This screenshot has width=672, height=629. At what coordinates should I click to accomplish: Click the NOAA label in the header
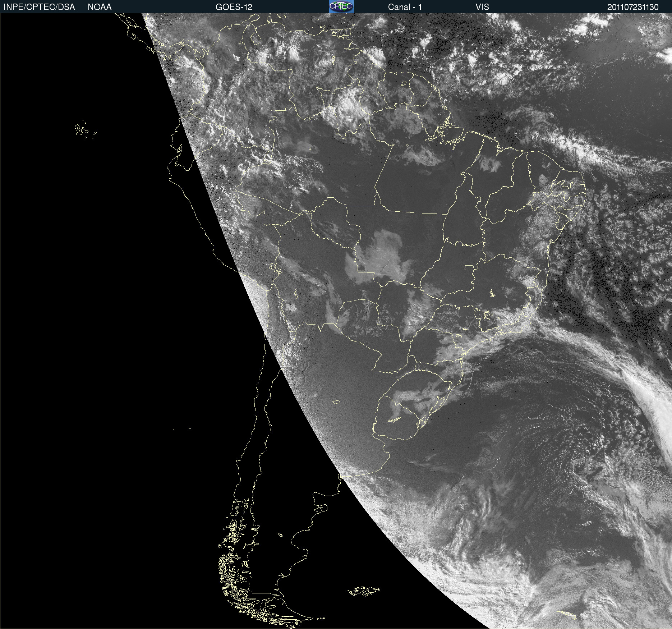click(x=100, y=7)
